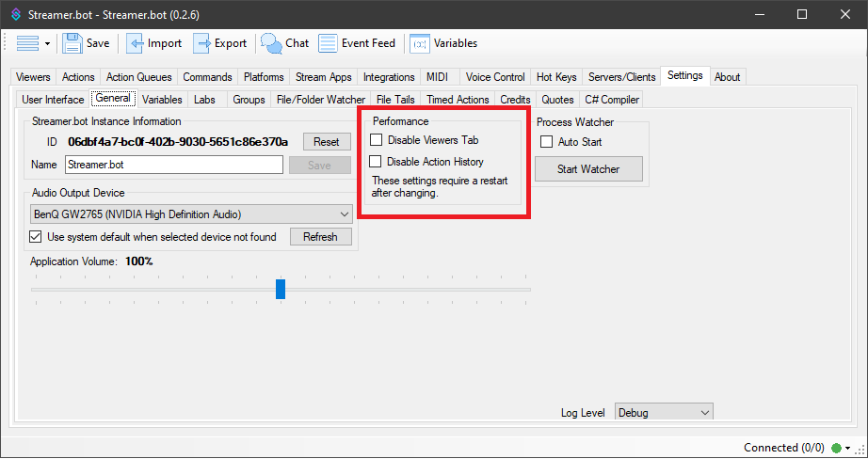Click the Save toolbar button
The image size is (868, 459).
point(86,43)
